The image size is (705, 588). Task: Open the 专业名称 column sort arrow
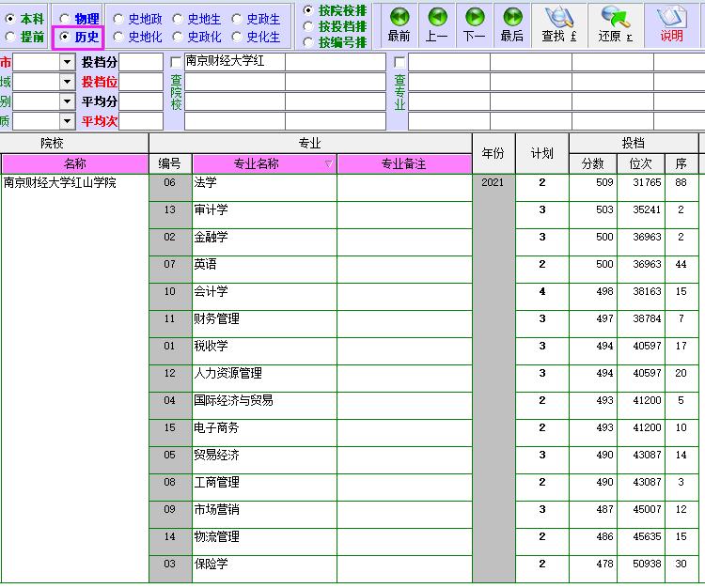[329, 164]
